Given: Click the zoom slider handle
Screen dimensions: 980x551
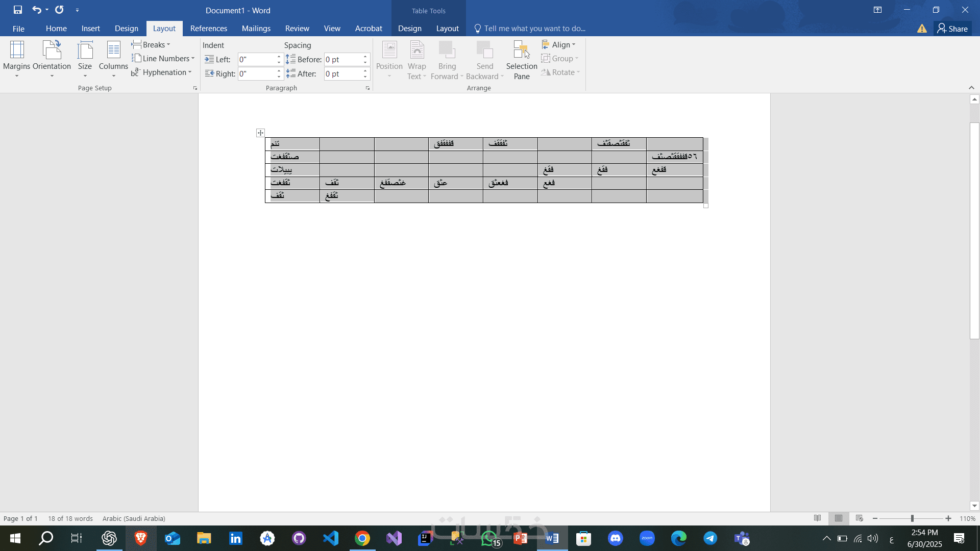Looking at the screenshot, I should (x=912, y=518).
